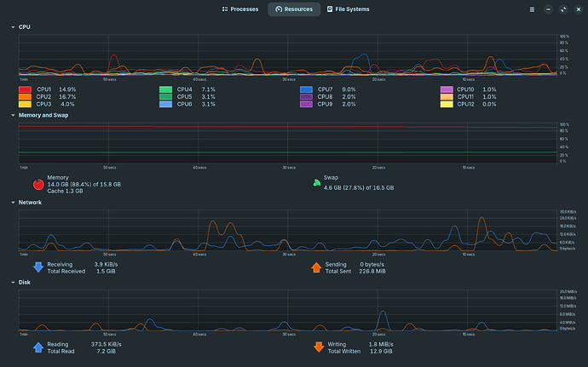Viewport: 588px width, 367px height.
Task: Click the File Systems disk tab icon
Action: point(330,9)
